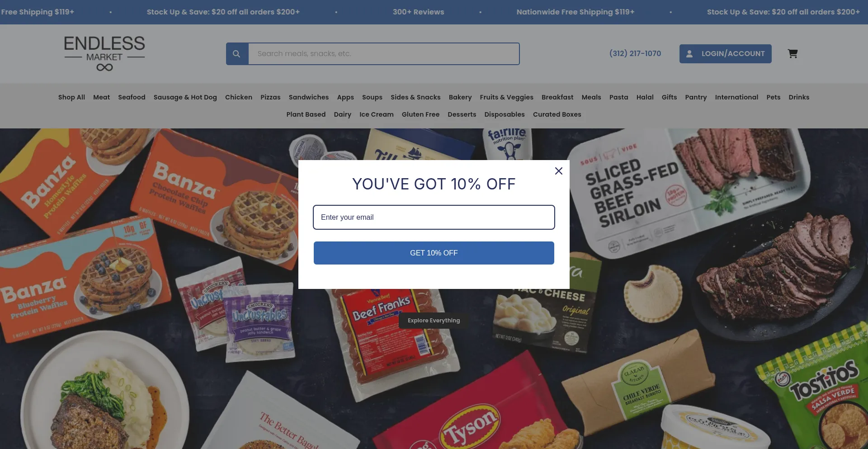Viewport: 868px width, 449px height.
Task: Click the Shop All menu link
Action: (71, 97)
